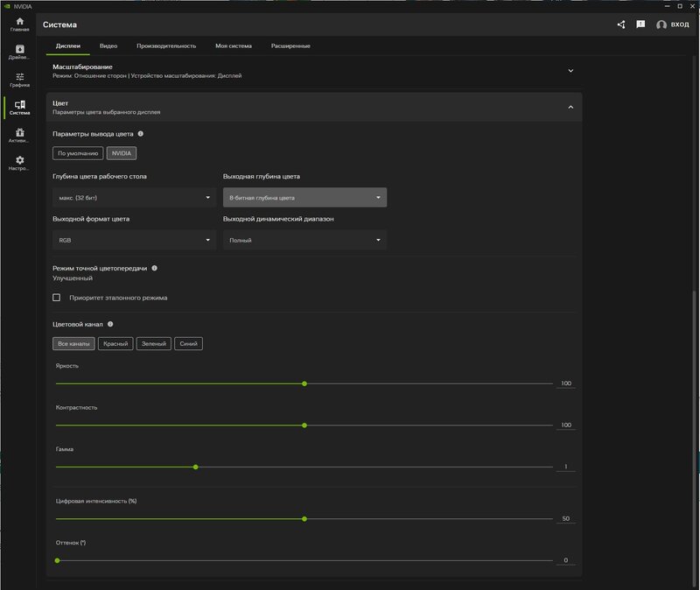Expand the Масштабирование section chevron

click(x=570, y=71)
